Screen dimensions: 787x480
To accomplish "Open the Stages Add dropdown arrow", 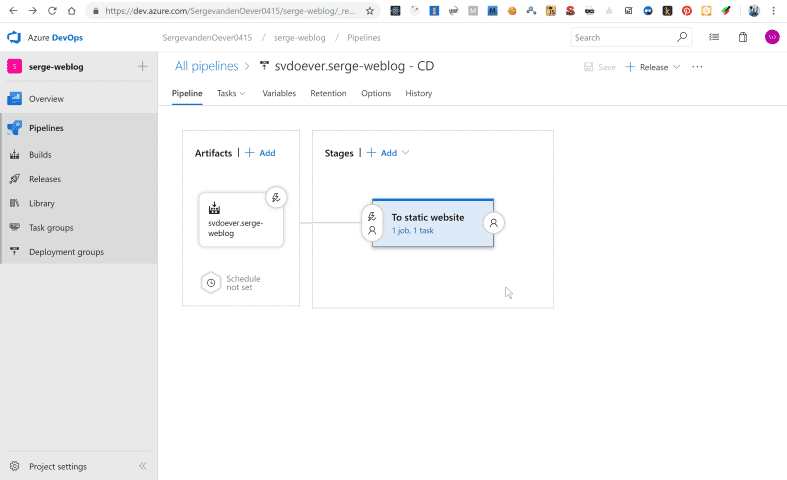I will 405,153.
